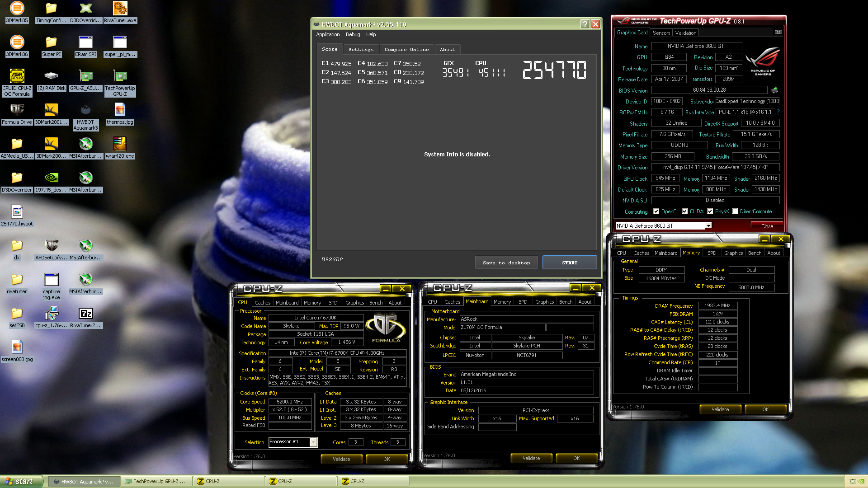Toggle the DirectCompute checkbox in GPU-Z
868x488 pixels.
735,211
